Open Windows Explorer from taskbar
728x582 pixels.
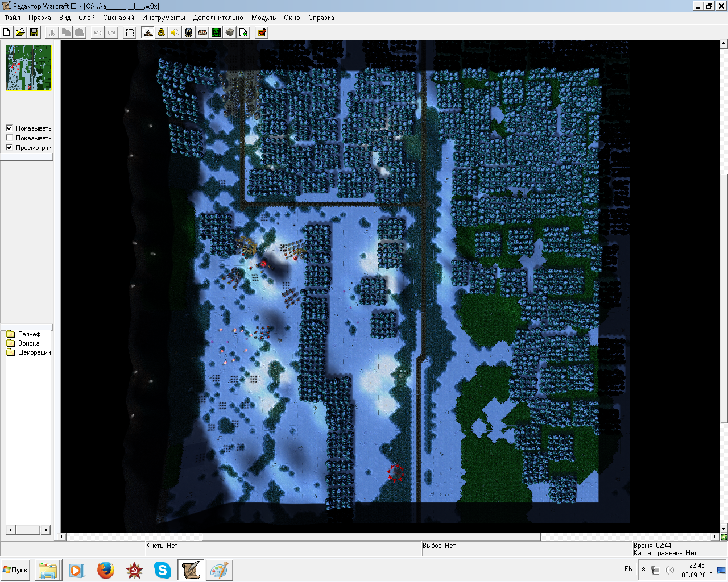coord(48,570)
